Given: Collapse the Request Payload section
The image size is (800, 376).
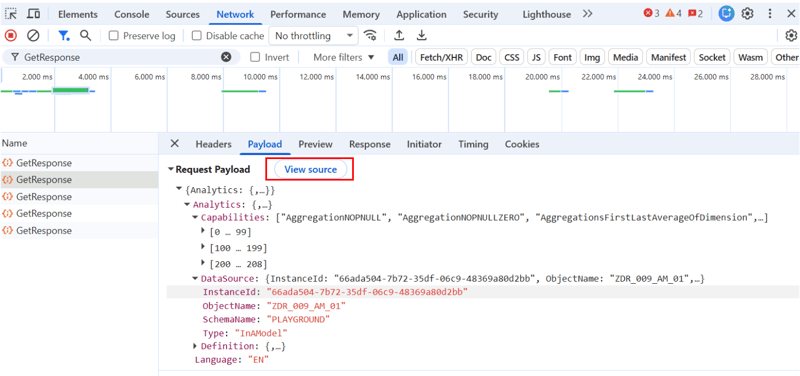Looking at the screenshot, I should [171, 169].
